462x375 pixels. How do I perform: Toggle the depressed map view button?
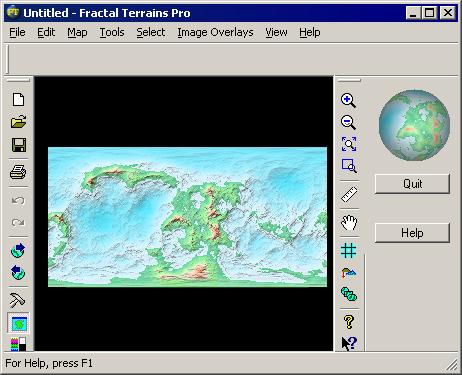click(18, 323)
